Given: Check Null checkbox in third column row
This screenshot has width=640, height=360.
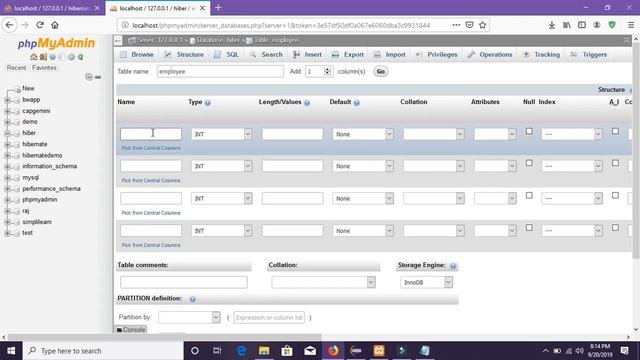Looking at the screenshot, I should tap(529, 196).
